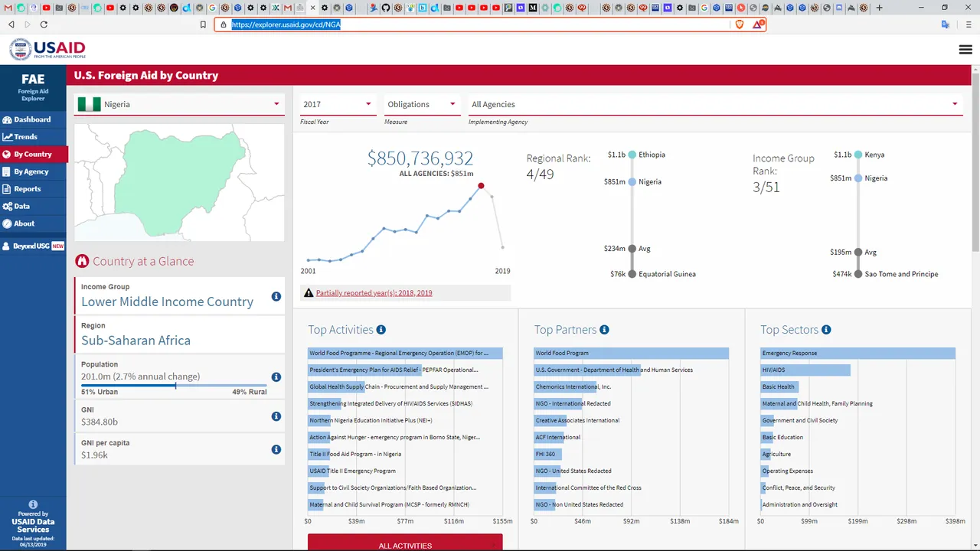View site info via the padlock icon
Viewport: 980px width, 551px height.
coord(224,24)
